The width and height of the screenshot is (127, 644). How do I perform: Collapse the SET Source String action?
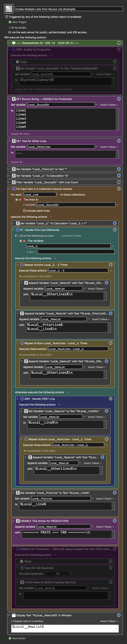[9, 99]
